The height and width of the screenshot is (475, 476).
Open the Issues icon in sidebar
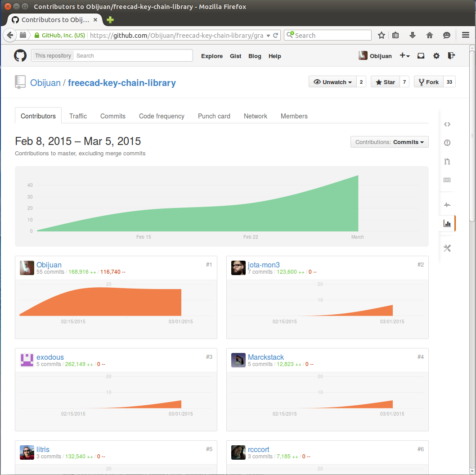click(x=447, y=143)
